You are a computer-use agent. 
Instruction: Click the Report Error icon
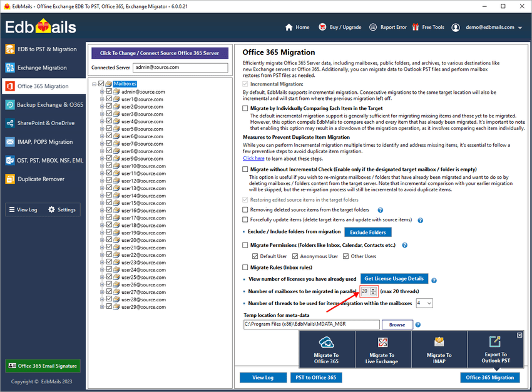373,27
